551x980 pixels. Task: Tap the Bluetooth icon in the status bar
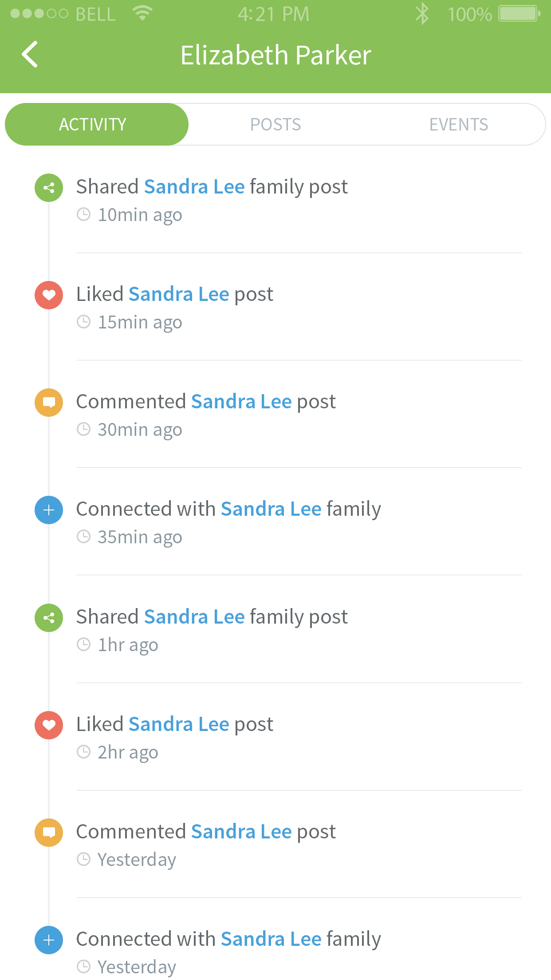tap(422, 14)
